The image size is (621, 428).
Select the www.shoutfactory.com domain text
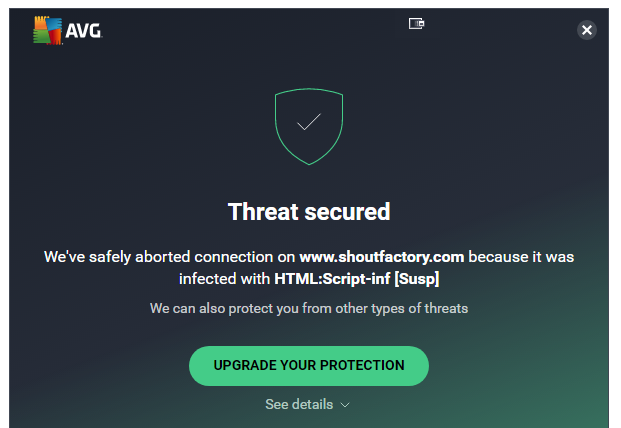pos(382,257)
